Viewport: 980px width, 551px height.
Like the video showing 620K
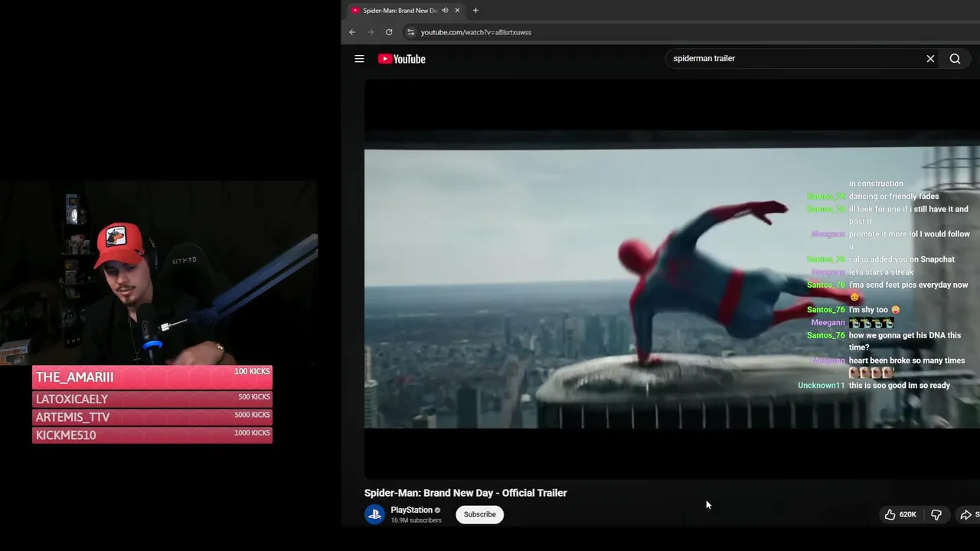pos(900,515)
